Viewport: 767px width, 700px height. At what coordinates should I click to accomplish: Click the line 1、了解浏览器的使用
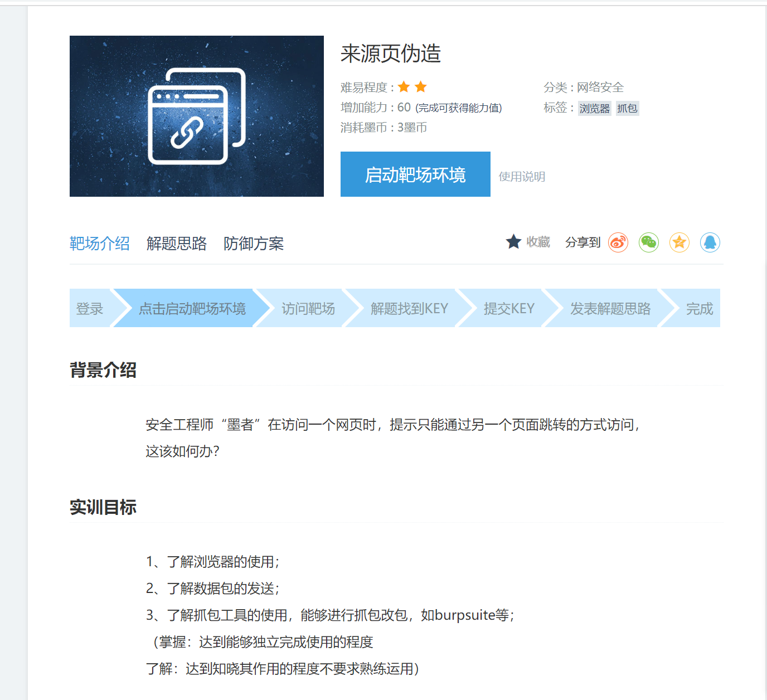[x=213, y=562]
